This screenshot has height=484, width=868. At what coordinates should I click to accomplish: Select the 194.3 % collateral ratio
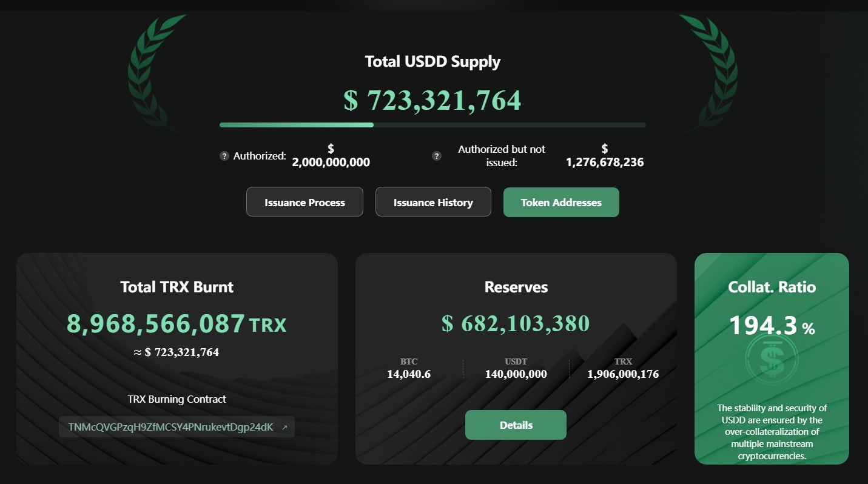[x=772, y=326]
